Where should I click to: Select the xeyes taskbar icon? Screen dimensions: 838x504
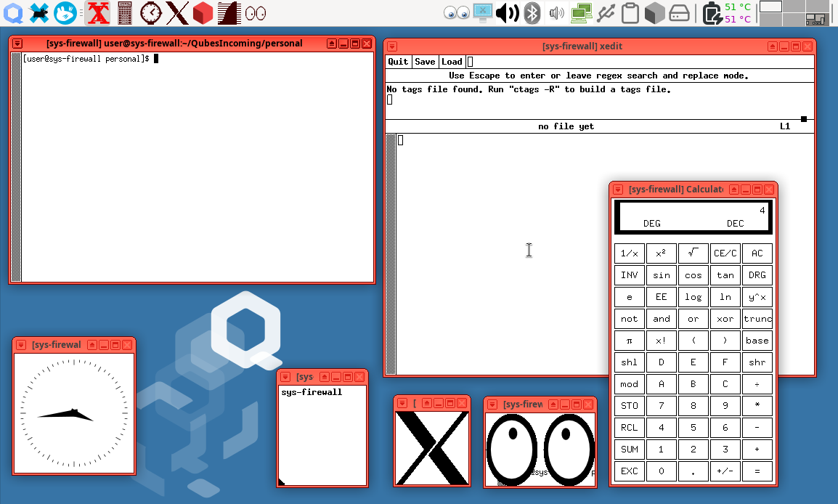coord(256,13)
